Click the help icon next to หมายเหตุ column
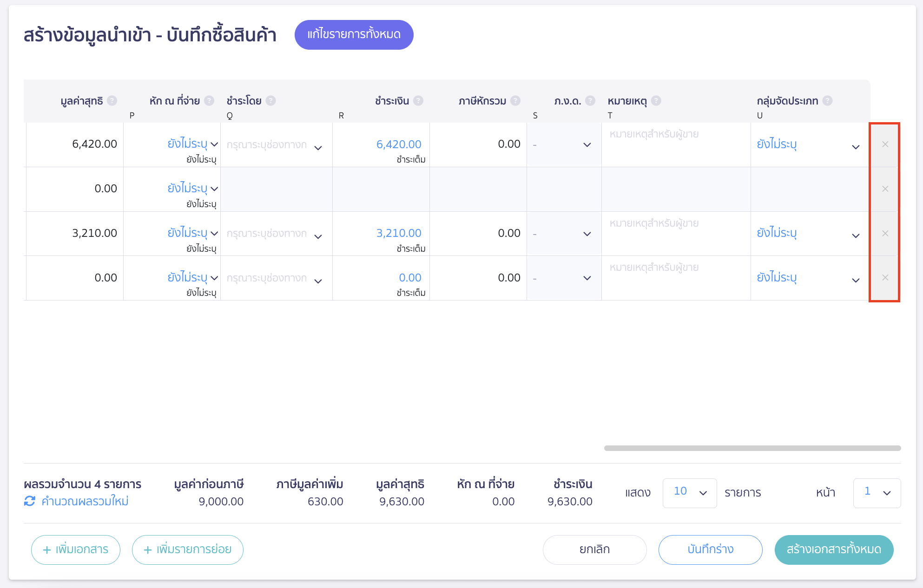 click(x=656, y=100)
